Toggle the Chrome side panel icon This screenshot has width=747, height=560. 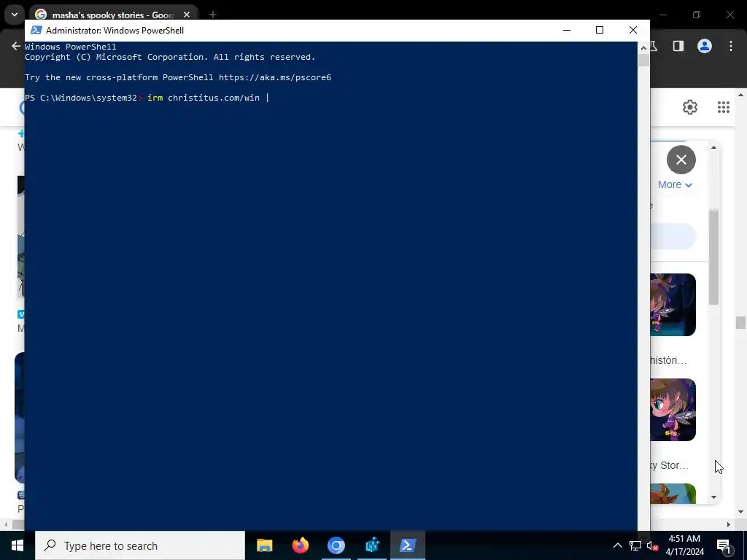[678, 46]
